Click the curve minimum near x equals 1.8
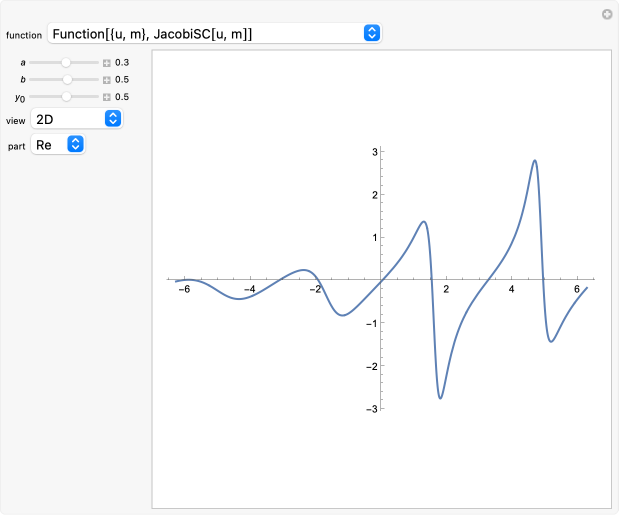Image resolution: width=619 pixels, height=516 pixels. (440, 398)
